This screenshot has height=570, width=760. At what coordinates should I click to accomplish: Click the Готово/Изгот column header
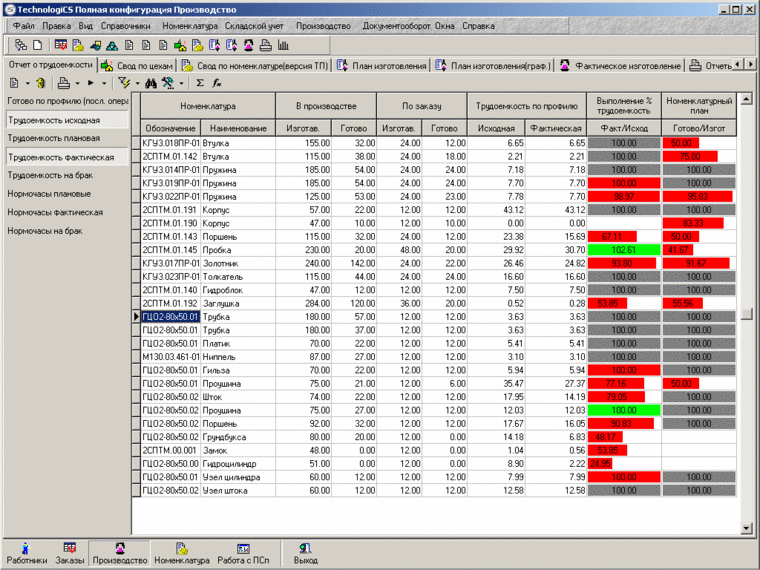click(x=699, y=128)
